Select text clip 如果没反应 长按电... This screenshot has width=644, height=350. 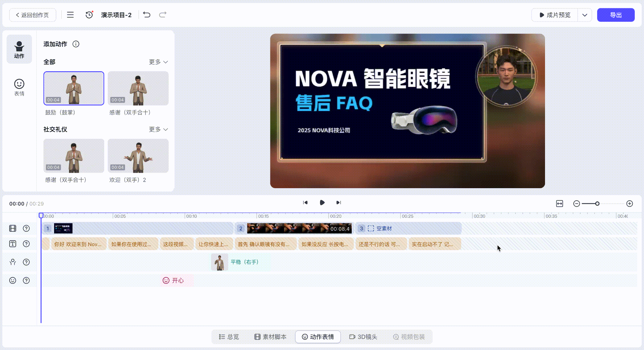pyautogui.click(x=326, y=244)
